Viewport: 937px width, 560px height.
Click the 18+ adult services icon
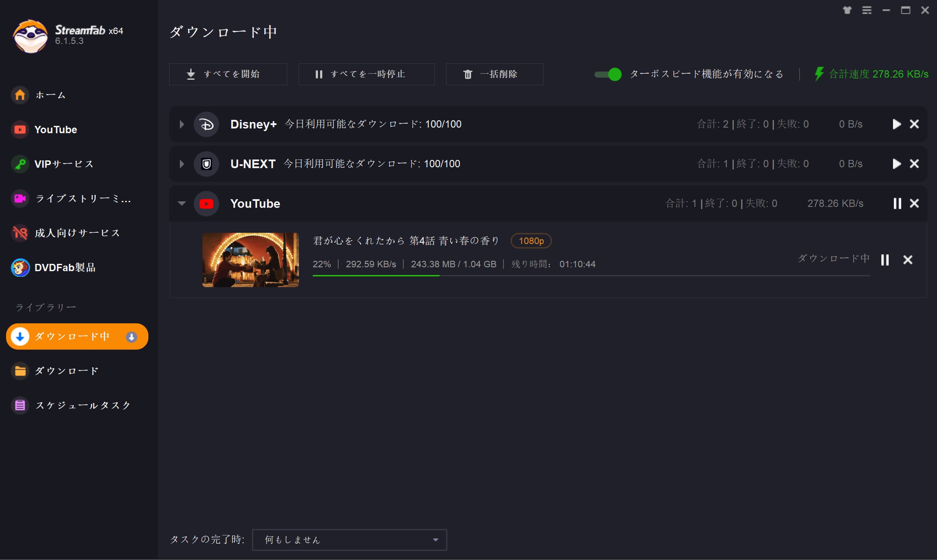click(x=20, y=233)
